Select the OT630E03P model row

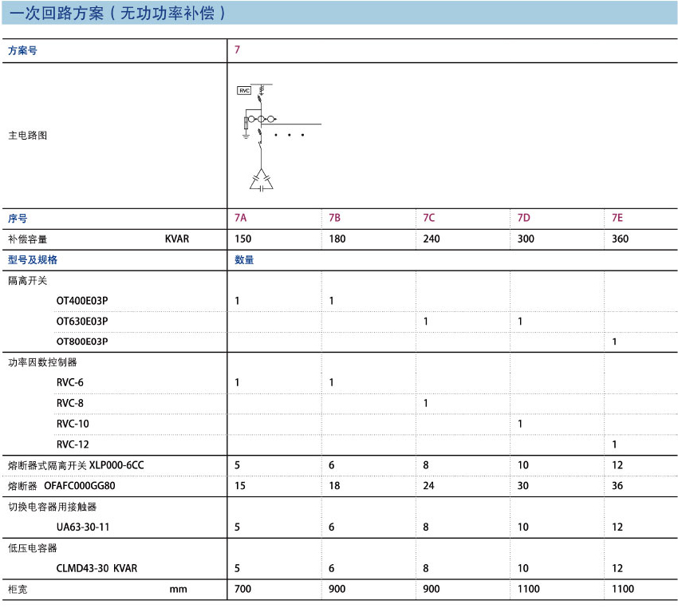(x=82, y=322)
